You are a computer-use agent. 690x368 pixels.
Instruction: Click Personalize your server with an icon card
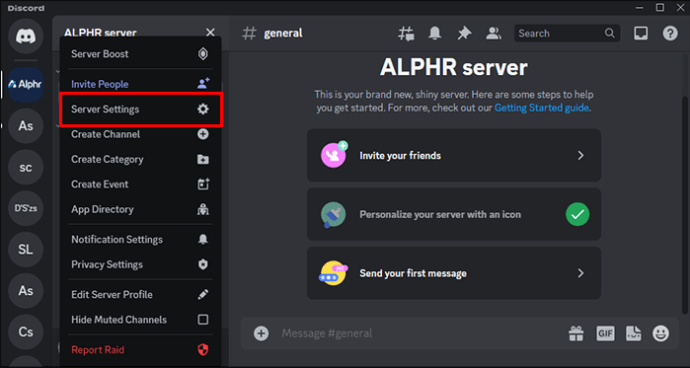454,214
